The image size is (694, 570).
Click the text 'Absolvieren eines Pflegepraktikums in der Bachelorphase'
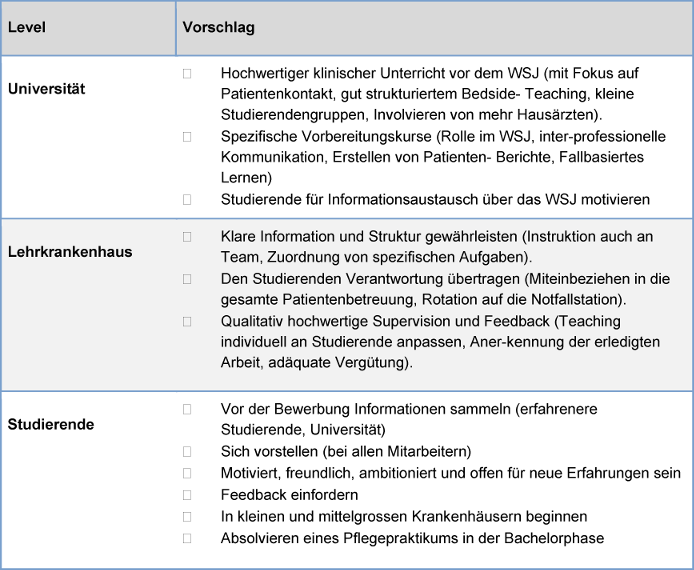pyautogui.click(x=411, y=538)
